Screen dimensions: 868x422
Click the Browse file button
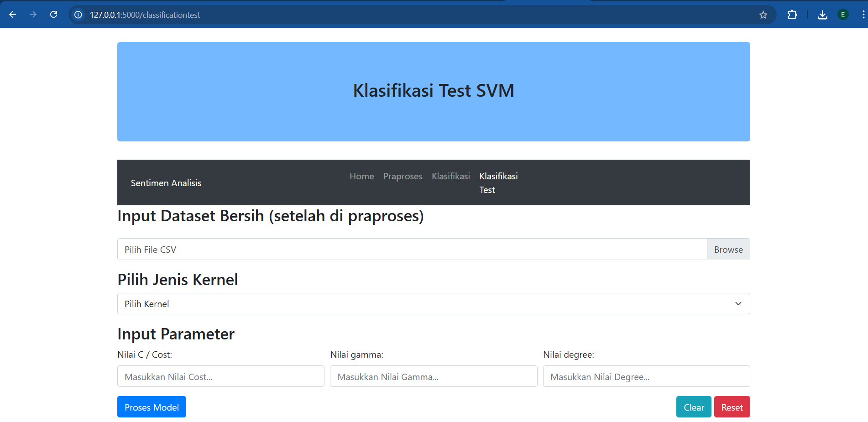click(728, 250)
